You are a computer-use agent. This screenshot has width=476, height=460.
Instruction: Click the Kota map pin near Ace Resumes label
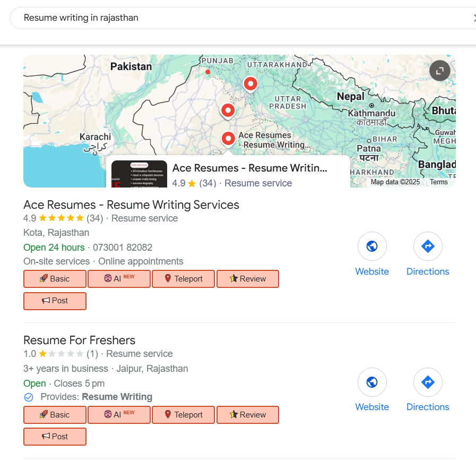pos(228,138)
